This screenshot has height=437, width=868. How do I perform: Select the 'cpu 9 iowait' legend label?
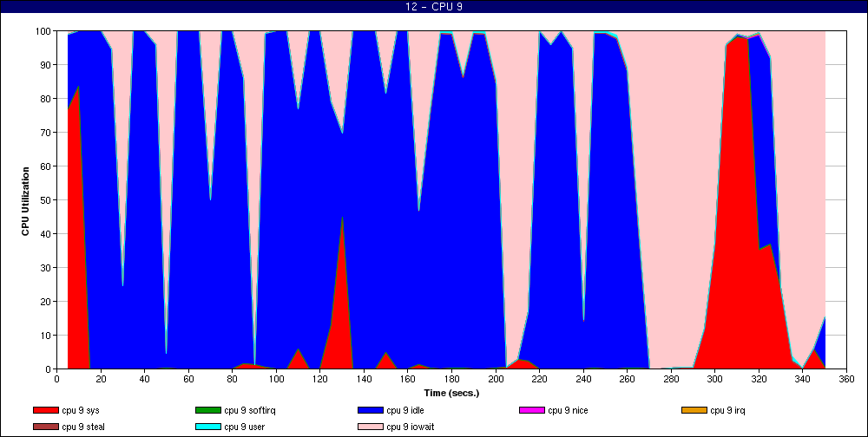point(411,427)
